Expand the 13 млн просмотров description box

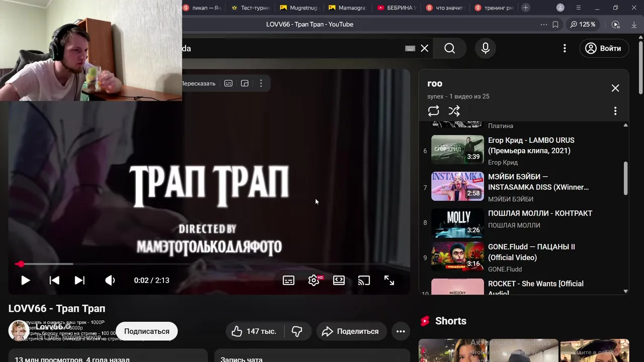tap(108, 355)
